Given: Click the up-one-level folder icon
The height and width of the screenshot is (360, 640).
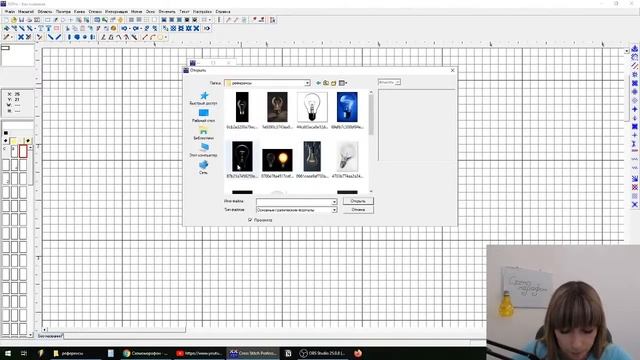Looking at the screenshot, I should tap(326, 83).
